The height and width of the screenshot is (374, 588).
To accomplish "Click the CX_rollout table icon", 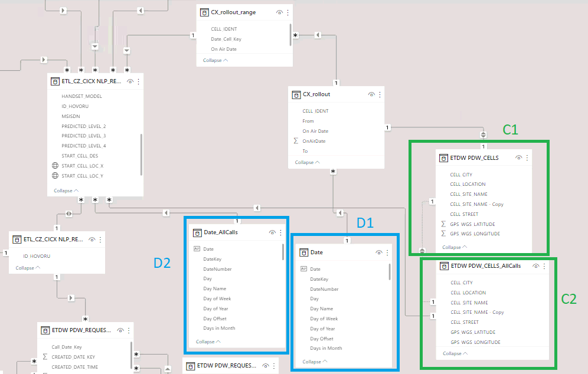I will (x=296, y=94).
